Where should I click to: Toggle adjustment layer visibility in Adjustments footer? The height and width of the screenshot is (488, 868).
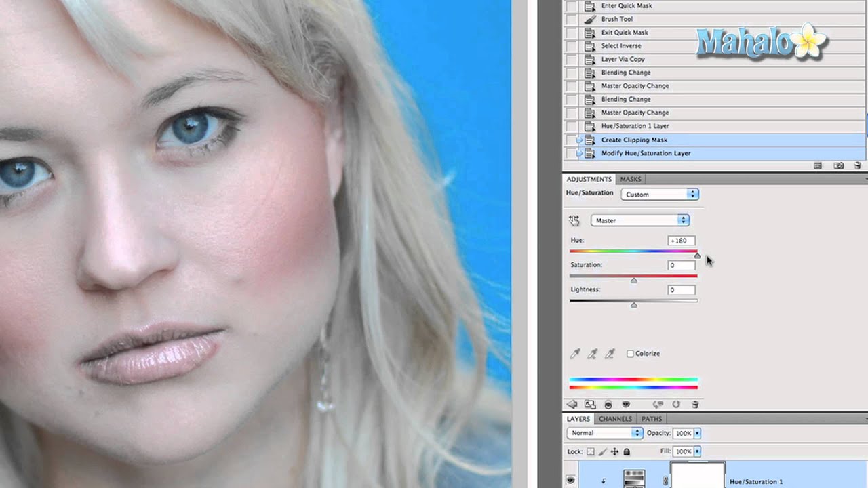626,404
